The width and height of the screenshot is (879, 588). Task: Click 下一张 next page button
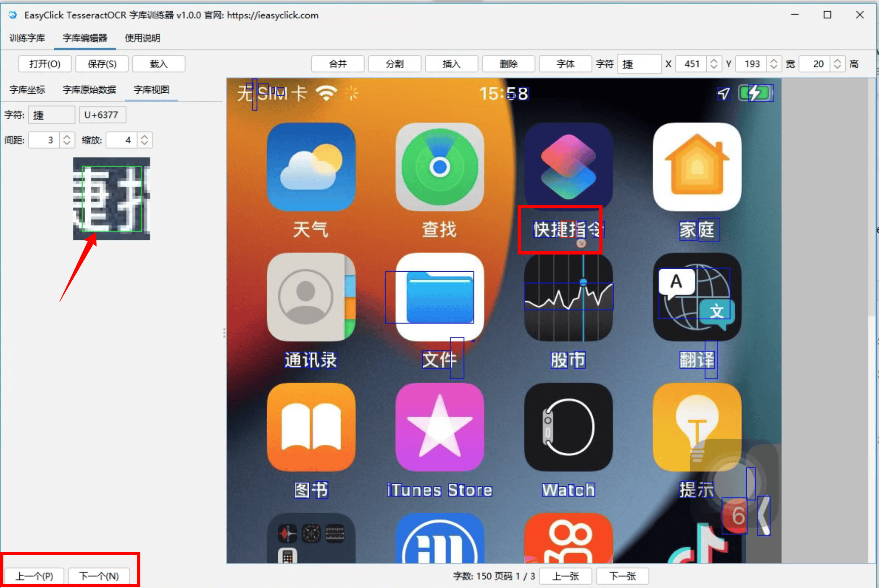coord(623,576)
